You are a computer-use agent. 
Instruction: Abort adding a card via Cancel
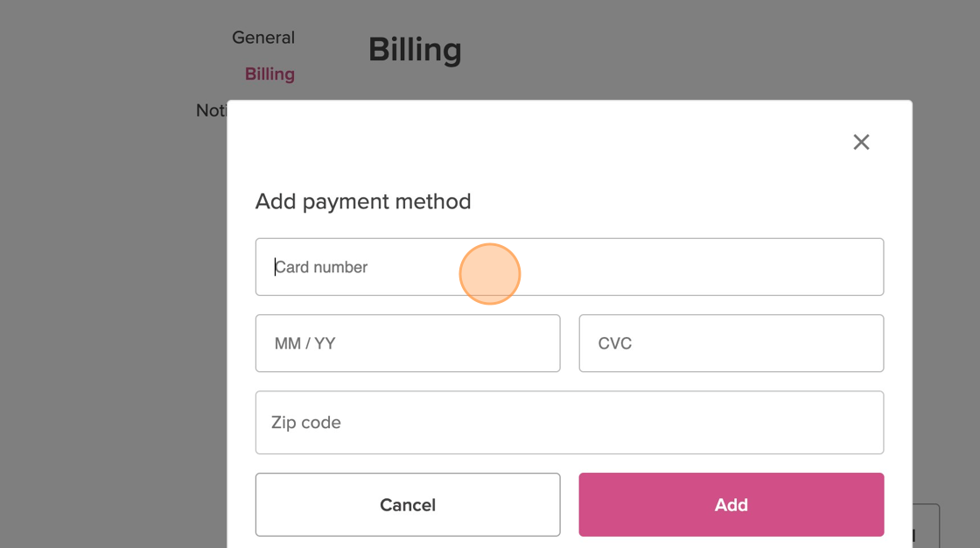pos(407,505)
